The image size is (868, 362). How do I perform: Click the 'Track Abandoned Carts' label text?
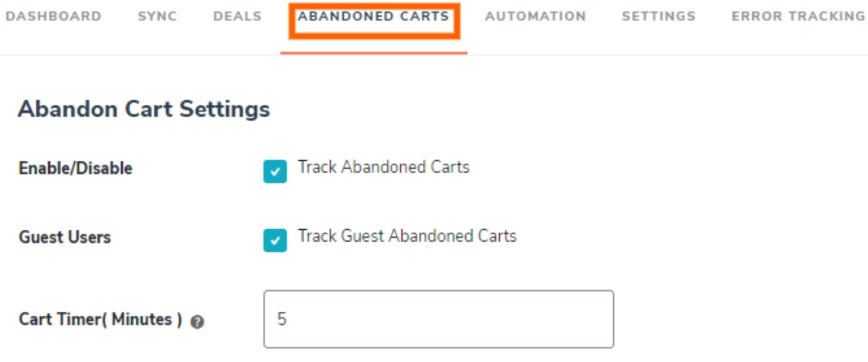384,167
